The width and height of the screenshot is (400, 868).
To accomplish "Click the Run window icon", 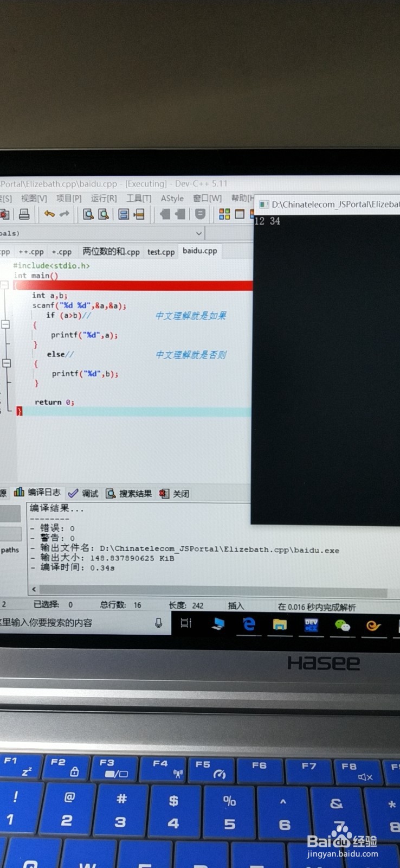I will 240,214.
